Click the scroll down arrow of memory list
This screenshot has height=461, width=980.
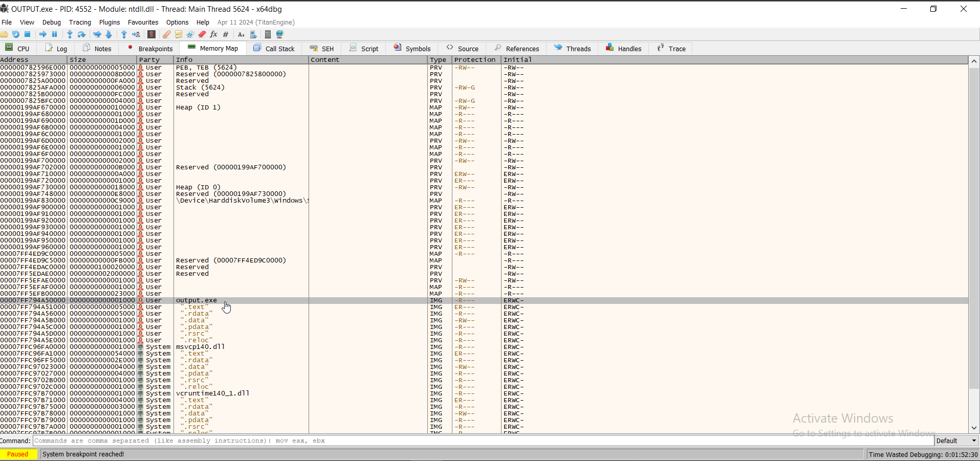[974, 428]
